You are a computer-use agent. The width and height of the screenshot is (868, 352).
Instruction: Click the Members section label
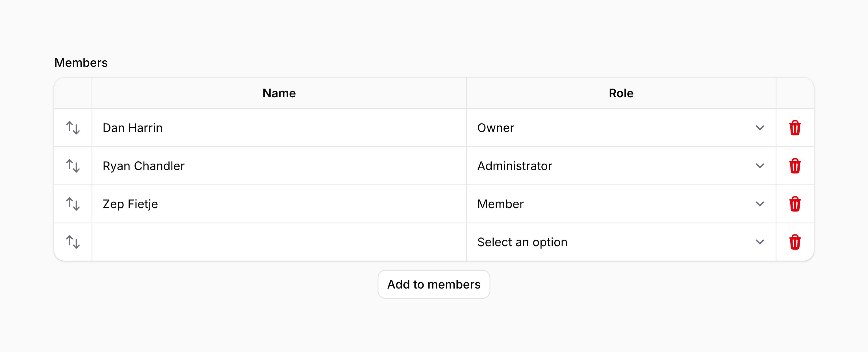coord(81,63)
